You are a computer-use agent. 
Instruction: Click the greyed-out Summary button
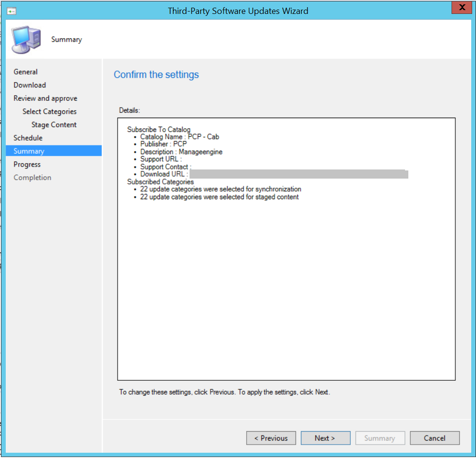point(380,438)
